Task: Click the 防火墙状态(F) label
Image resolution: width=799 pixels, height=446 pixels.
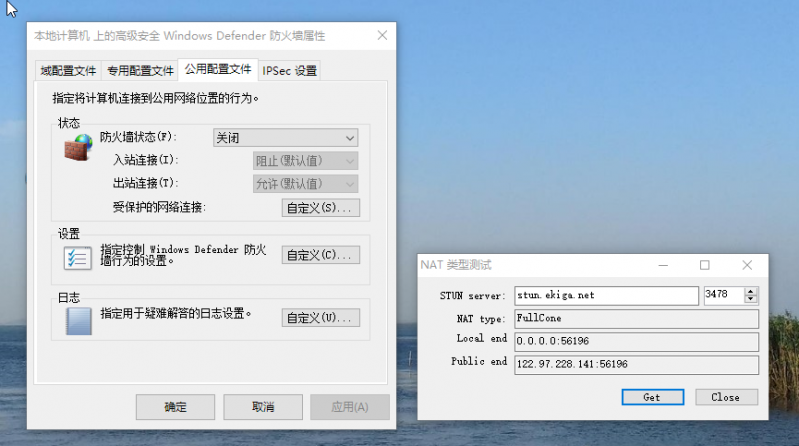Action: point(138,137)
